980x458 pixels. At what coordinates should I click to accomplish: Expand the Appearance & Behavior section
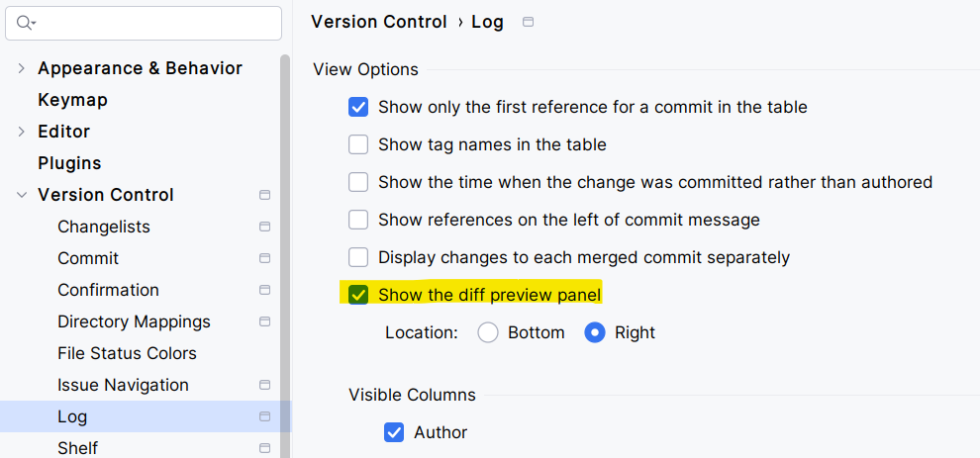pyautogui.click(x=22, y=68)
